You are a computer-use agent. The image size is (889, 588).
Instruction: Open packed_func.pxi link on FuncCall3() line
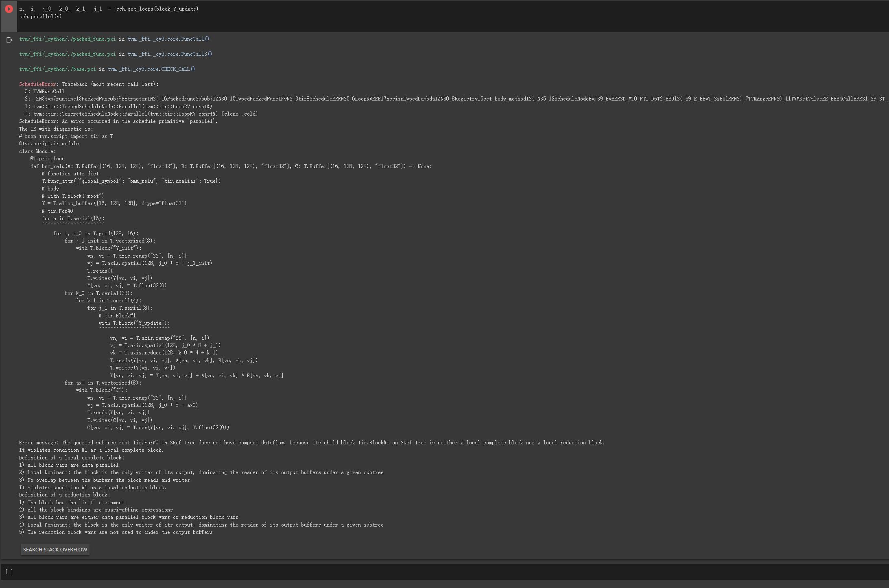[68, 54]
